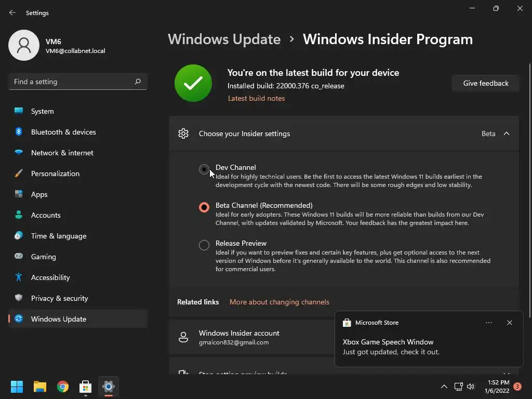Click Installed build 22000.376 co_release text
This screenshot has width=532, height=399.
[286, 86]
